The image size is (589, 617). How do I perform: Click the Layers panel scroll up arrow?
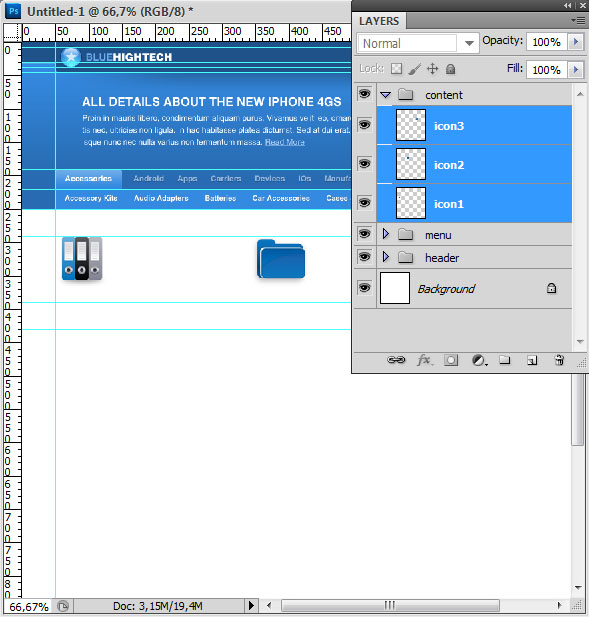pos(580,94)
